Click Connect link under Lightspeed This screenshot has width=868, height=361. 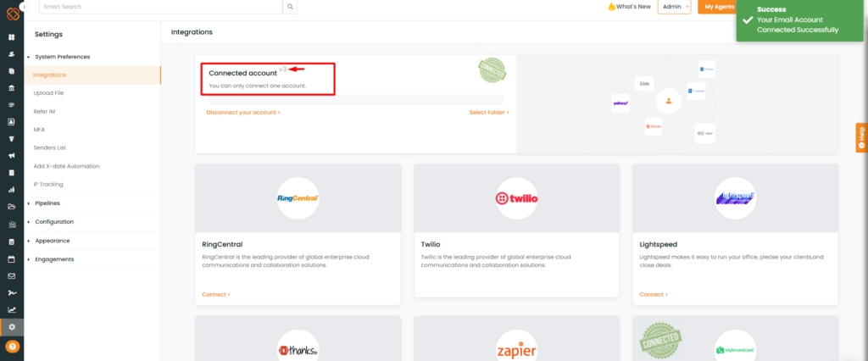(x=654, y=295)
